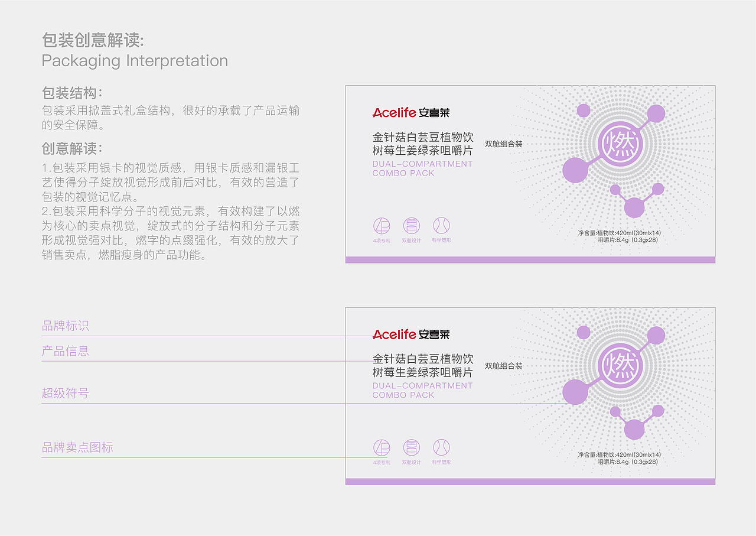Viewport: 756px width, 536px height.
Task: Click 双舱组合装 on the top package
Action: coord(504,144)
